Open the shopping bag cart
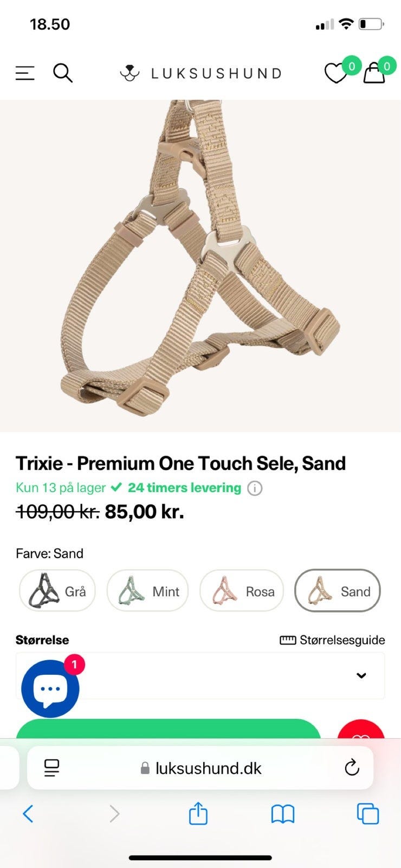The image size is (401, 868). pyautogui.click(x=374, y=73)
